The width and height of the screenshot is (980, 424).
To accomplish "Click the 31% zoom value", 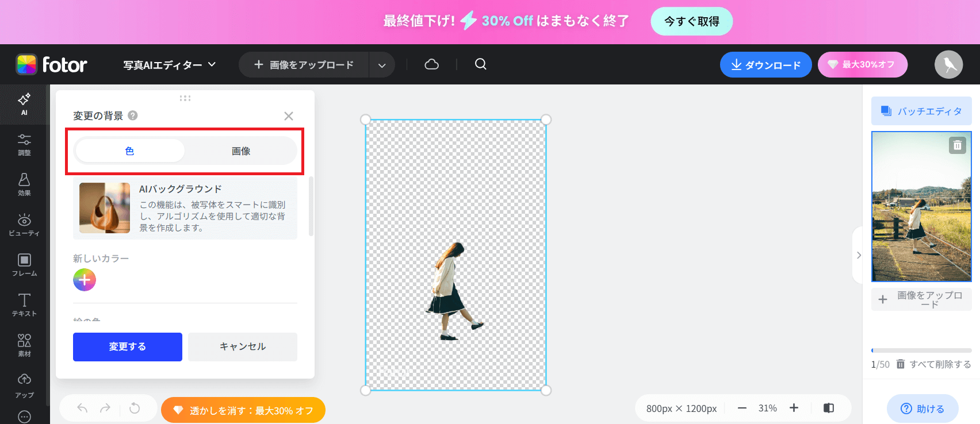I will click(x=768, y=408).
